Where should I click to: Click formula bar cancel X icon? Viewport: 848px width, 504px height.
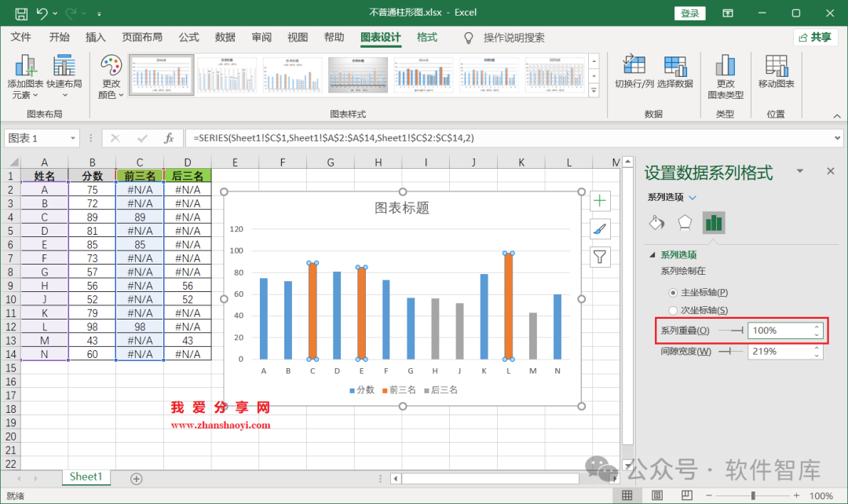click(x=115, y=138)
